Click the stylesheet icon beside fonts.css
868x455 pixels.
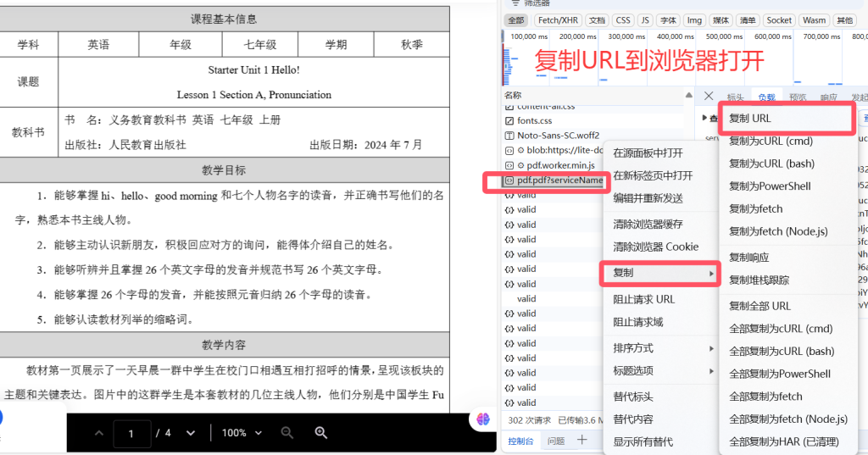click(509, 120)
